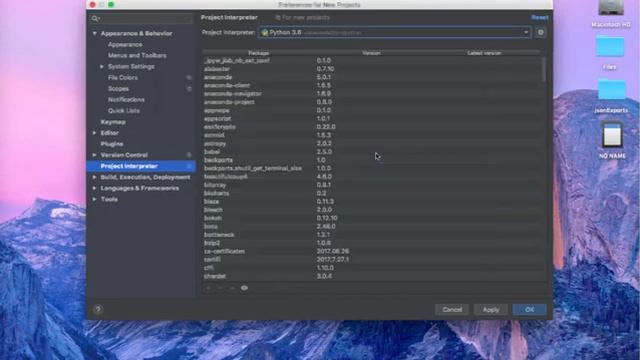This screenshot has height=360, width=640.
Task: Click the minus icon to uninstall a package
Action: pos(220,288)
